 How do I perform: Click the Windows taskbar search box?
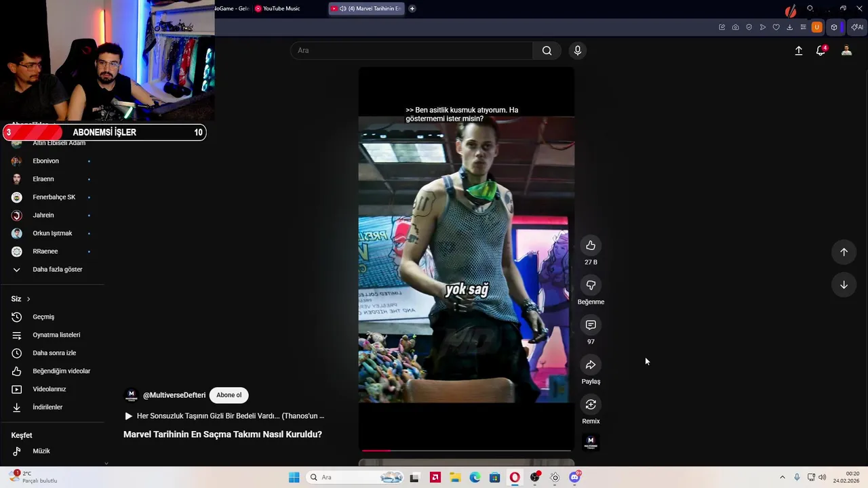pyautogui.click(x=355, y=477)
